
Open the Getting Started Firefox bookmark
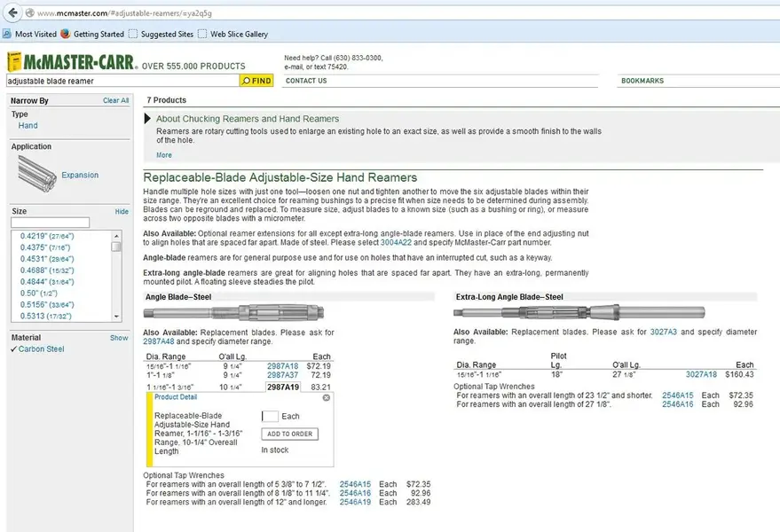point(92,34)
